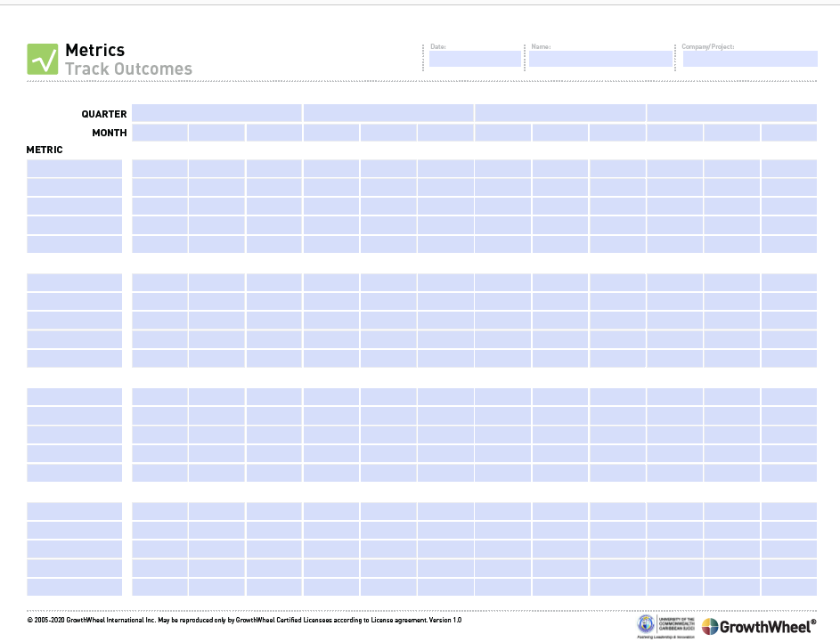Select the fourth Quarter header field
The image size is (840, 642).
pyautogui.click(x=731, y=113)
